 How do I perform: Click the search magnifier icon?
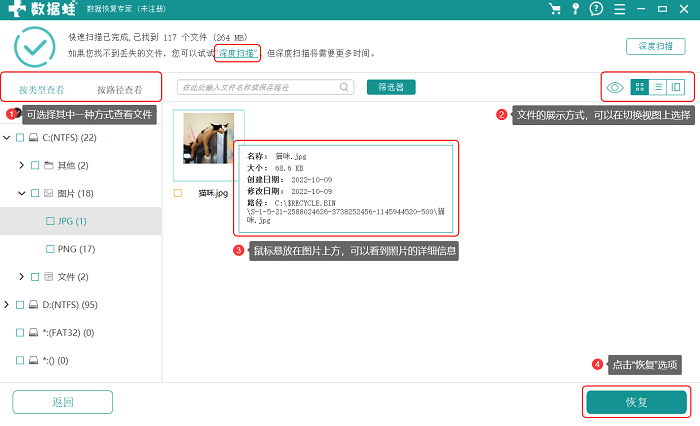click(344, 87)
